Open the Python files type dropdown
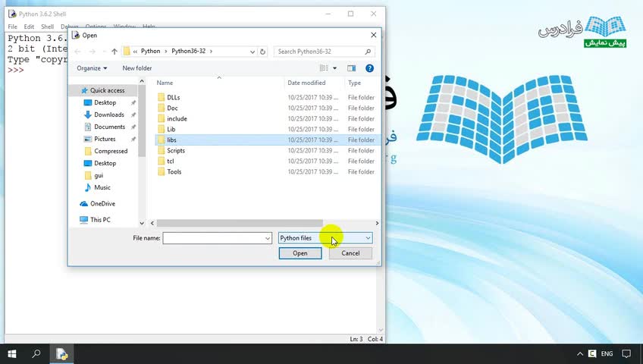This screenshot has width=643, height=364. coord(325,238)
